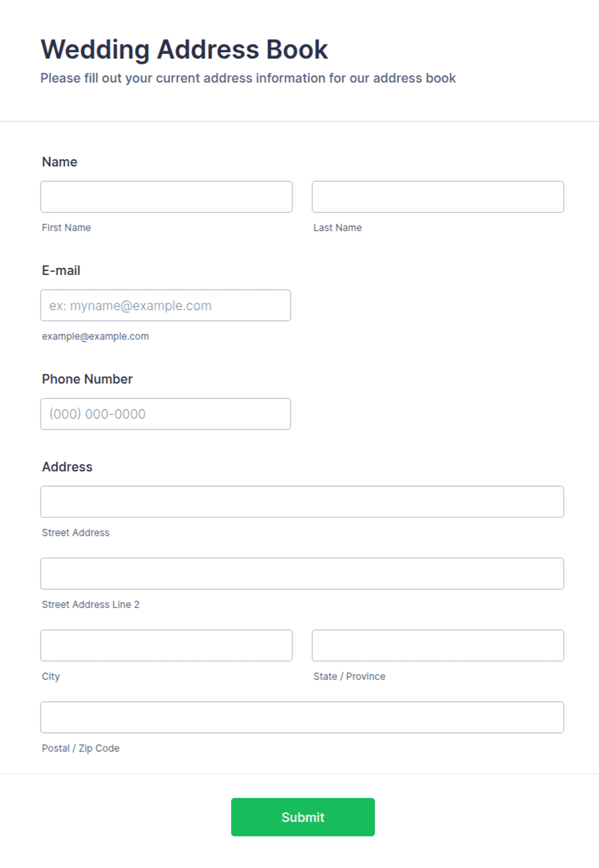Submit the form with the green button
The height and width of the screenshot is (868, 599).
click(303, 817)
